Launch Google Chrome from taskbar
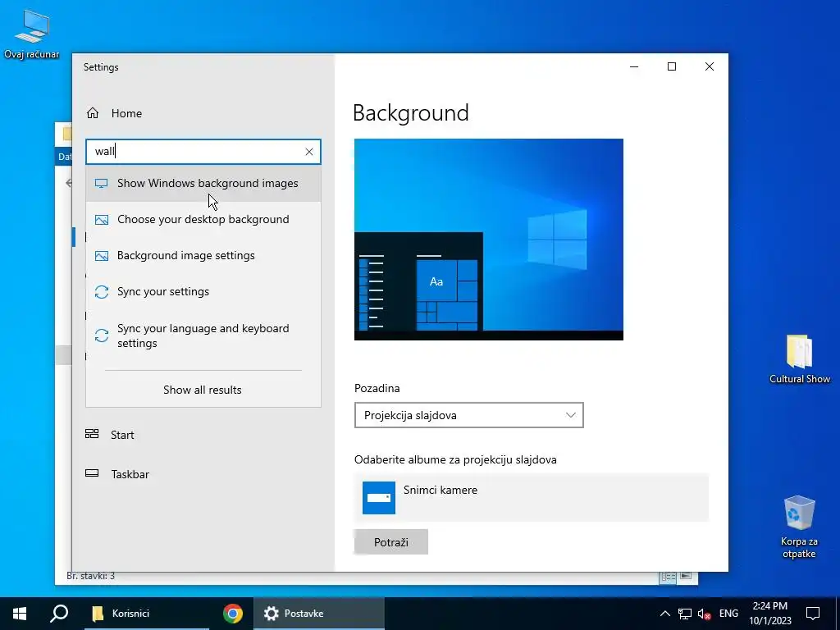This screenshot has width=840, height=630. pos(232,614)
